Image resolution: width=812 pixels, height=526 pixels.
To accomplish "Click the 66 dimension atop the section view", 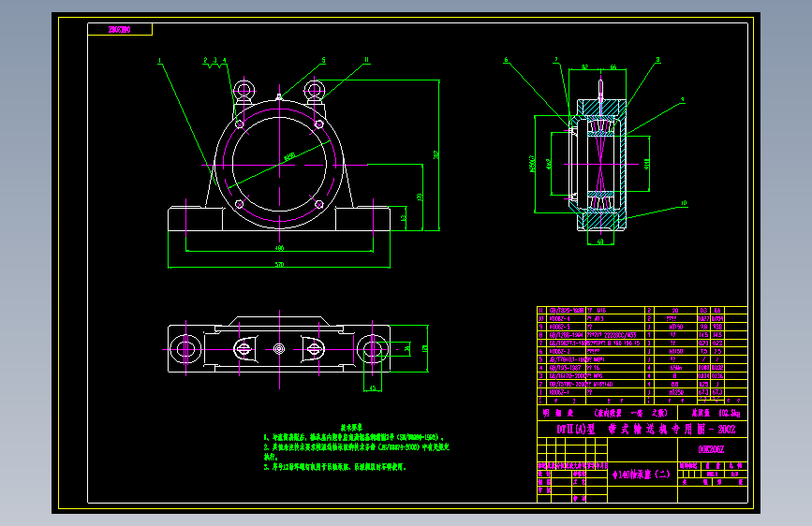I will pos(613,67).
